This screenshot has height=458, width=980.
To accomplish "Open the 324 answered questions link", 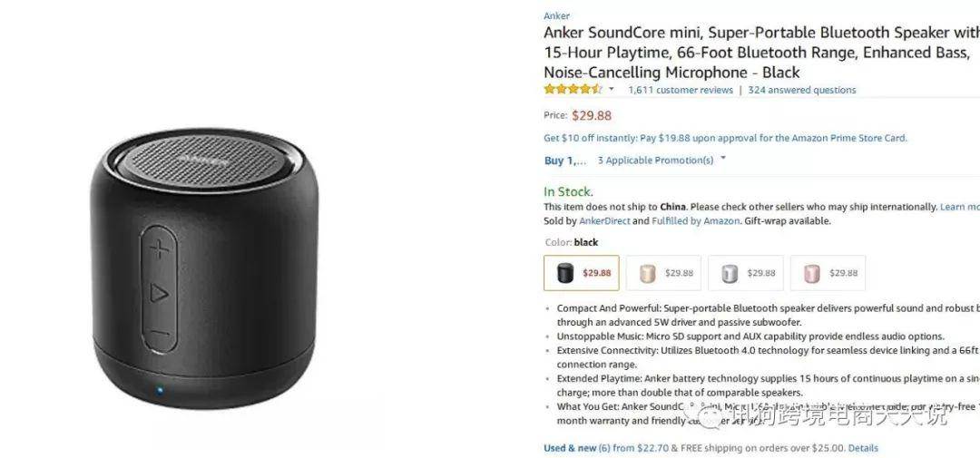I will pos(802,90).
